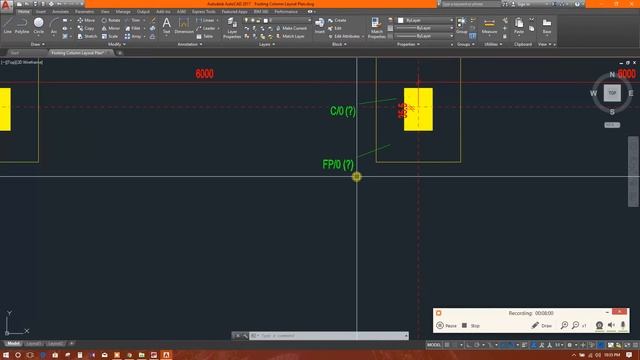The width and height of the screenshot is (640, 360).
Task: Click the Move command
Action: tap(86, 20)
